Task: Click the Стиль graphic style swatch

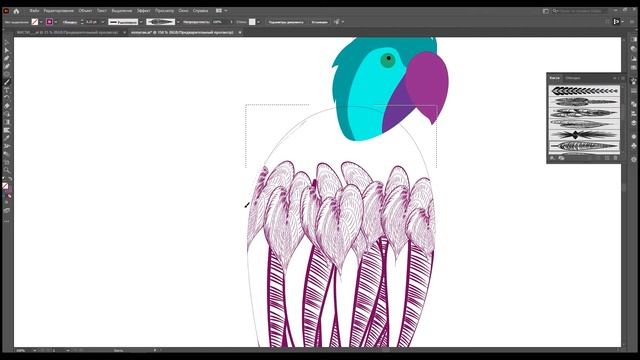Action: 252,22
